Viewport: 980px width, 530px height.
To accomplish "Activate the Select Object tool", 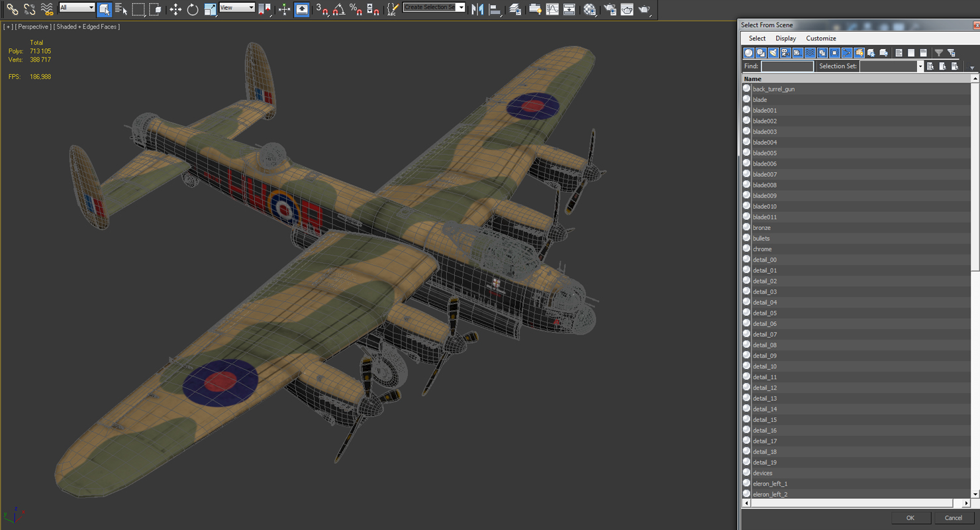I will point(104,9).
